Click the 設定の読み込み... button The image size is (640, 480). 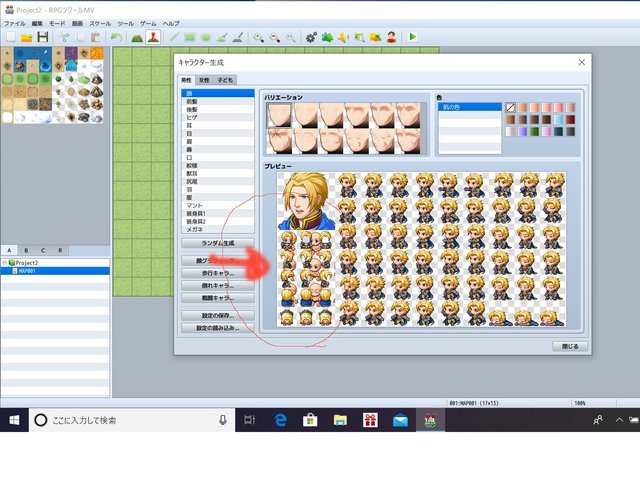[218, 328]
